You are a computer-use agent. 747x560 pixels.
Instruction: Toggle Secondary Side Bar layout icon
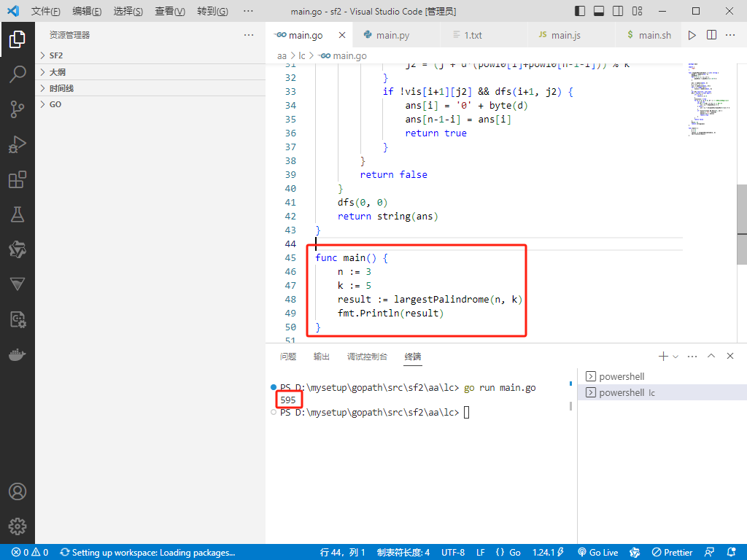618,11
